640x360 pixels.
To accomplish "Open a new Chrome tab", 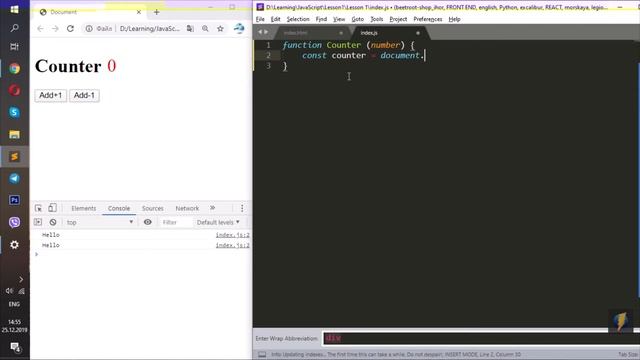I will (x=156, y=12).
